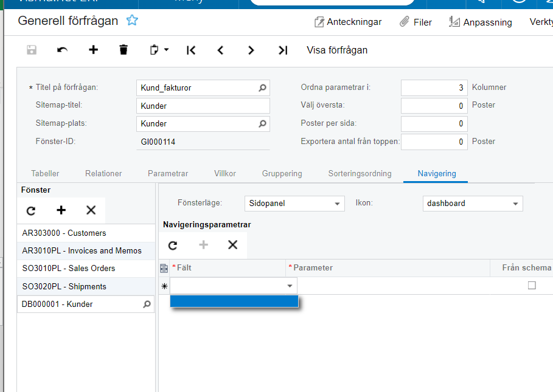The width and height of the screenshot is (553, 392).
Task: Click the Ordna parametrar i field
Action: [434, 88]
